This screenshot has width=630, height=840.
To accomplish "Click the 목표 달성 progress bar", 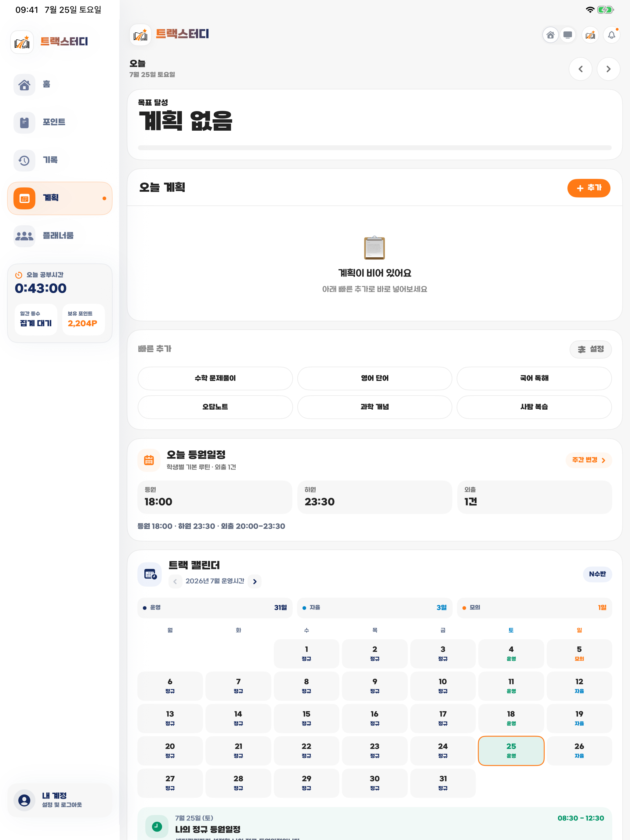I will [x=375, y=148].
